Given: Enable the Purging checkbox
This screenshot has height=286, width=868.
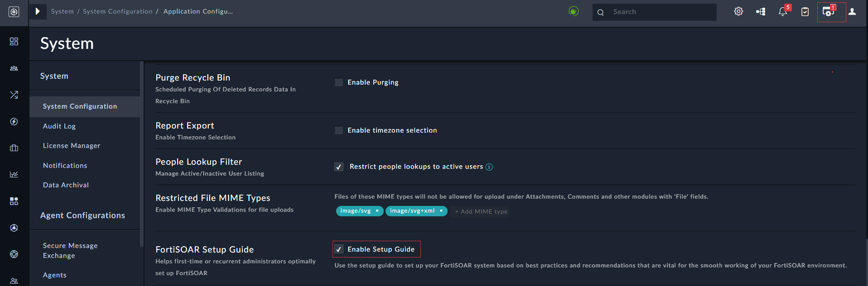Looking at the screenshot, I should [x=339, y=82].
